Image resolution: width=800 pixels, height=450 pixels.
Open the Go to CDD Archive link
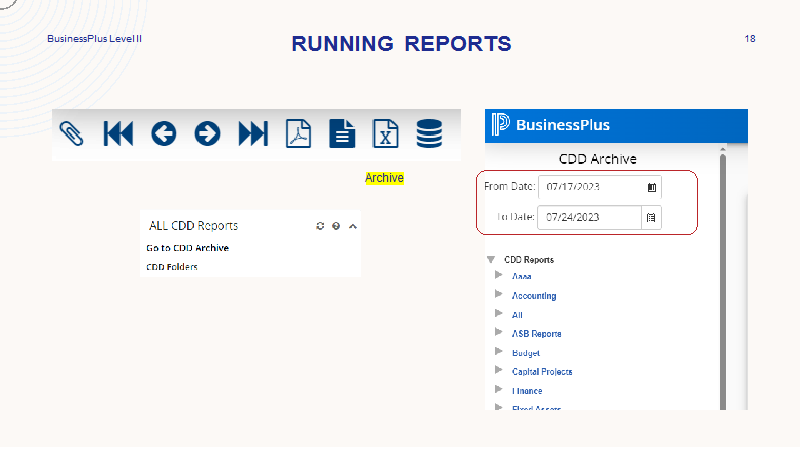(x=187, y=248)
